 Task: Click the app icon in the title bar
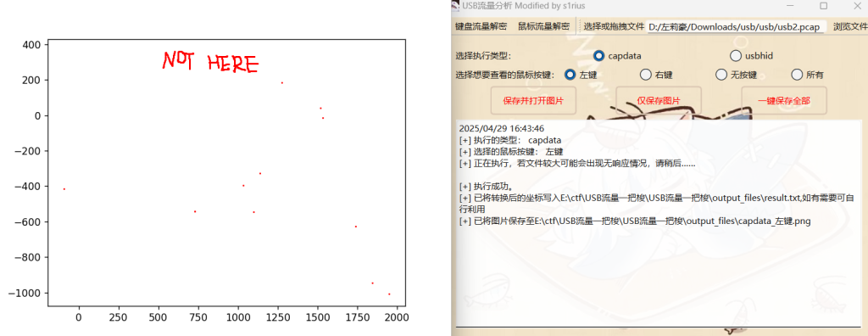pyautogui.click(x=454, y=6)
